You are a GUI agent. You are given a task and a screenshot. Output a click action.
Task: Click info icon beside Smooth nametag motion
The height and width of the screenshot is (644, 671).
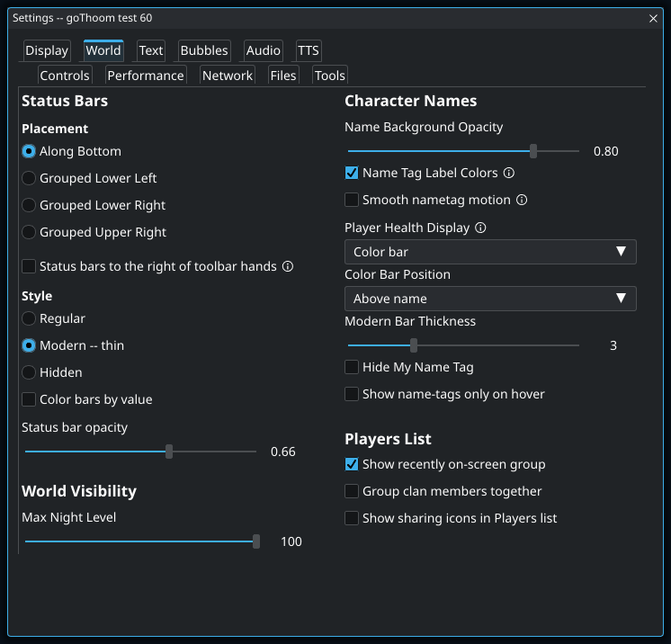(x=522, y=200)
